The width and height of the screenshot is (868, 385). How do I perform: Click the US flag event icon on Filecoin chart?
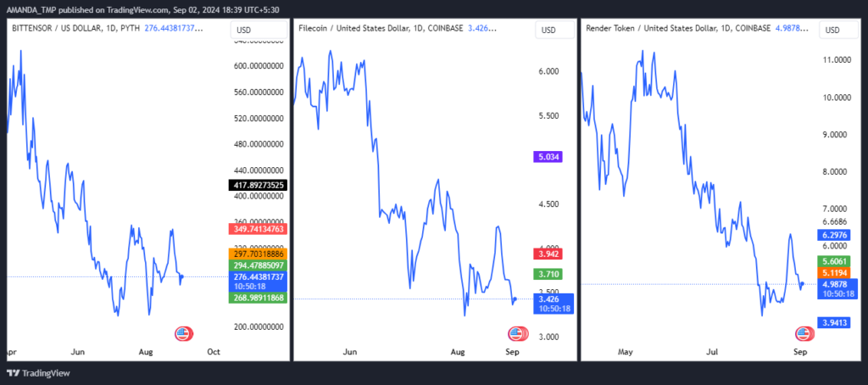pyautogui.click(x=516, y=334)
